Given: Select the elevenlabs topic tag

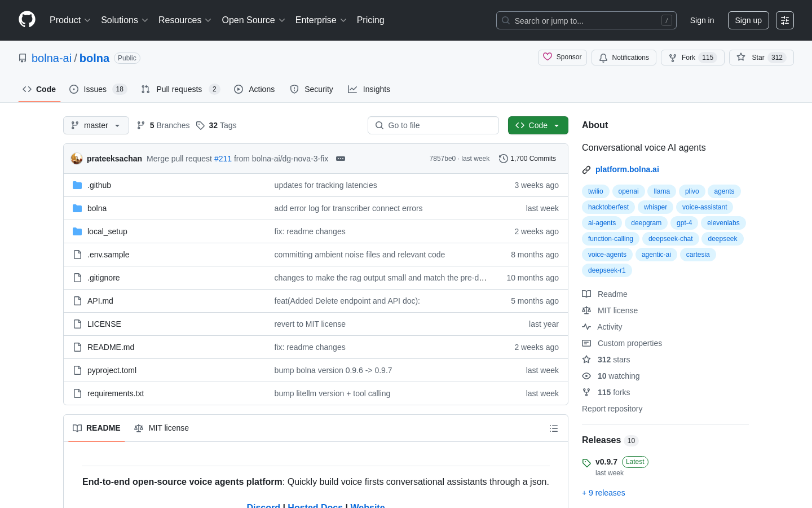Looking at the screenshot, I should [x=723, y=223].
